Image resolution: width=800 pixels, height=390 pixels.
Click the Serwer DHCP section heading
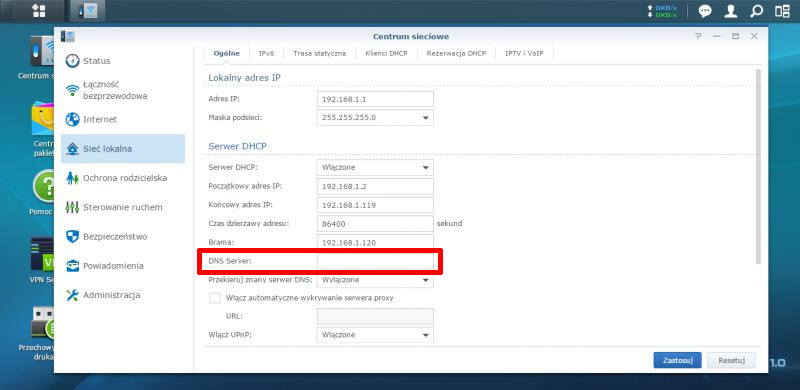point(238,147)
